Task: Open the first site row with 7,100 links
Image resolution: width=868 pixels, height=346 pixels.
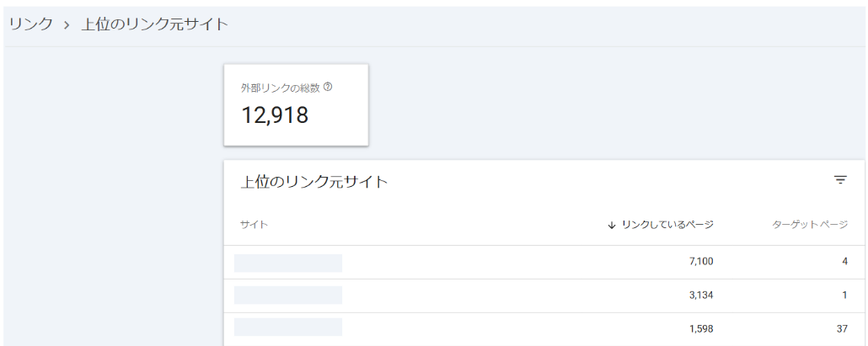Action: pos(288,262)
